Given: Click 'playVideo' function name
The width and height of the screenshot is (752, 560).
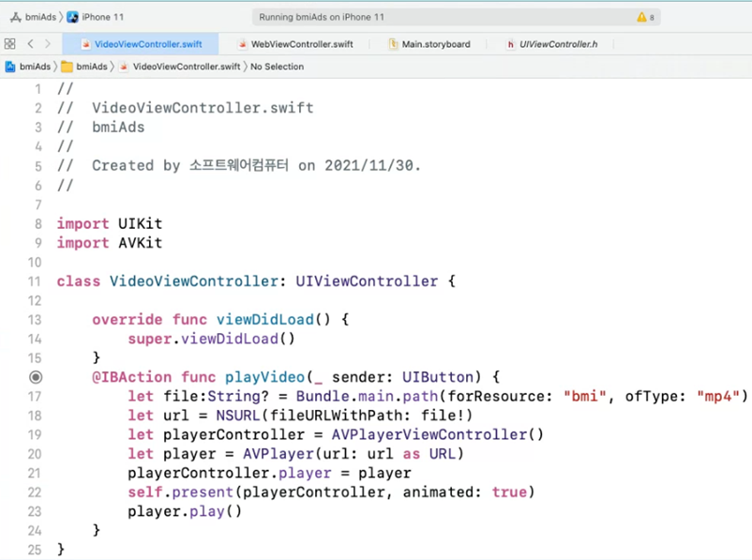Looking at the screenshot, I should pos(264,377).
